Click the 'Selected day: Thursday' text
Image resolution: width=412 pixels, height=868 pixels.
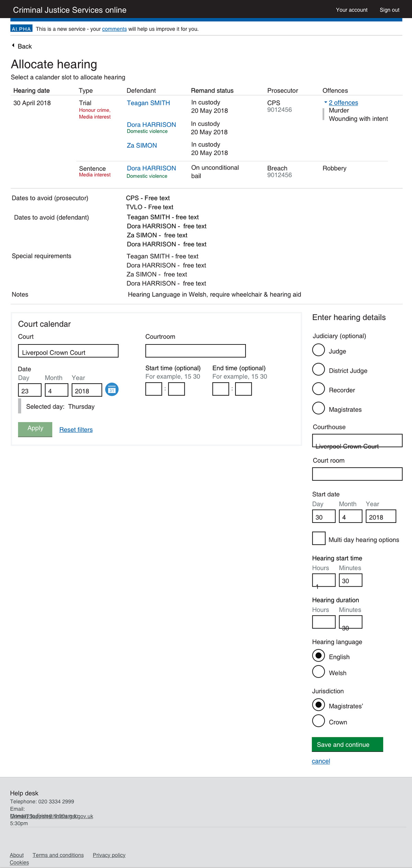coord(60,407)
